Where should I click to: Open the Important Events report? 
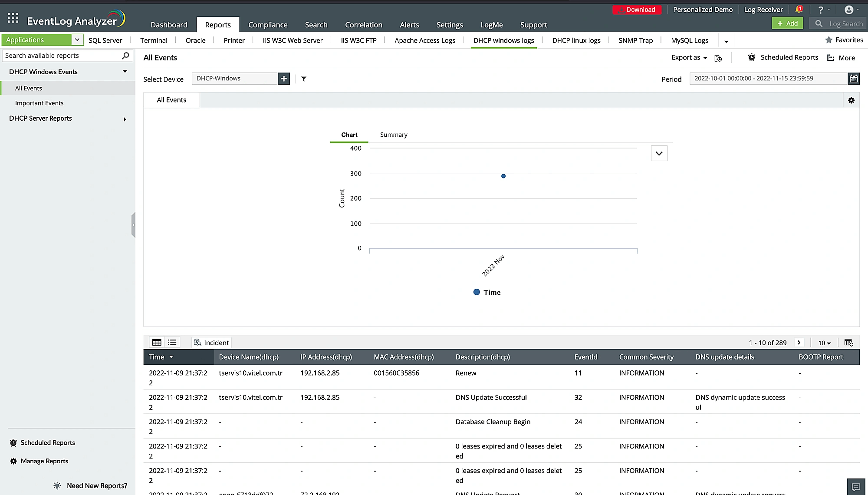39,103
